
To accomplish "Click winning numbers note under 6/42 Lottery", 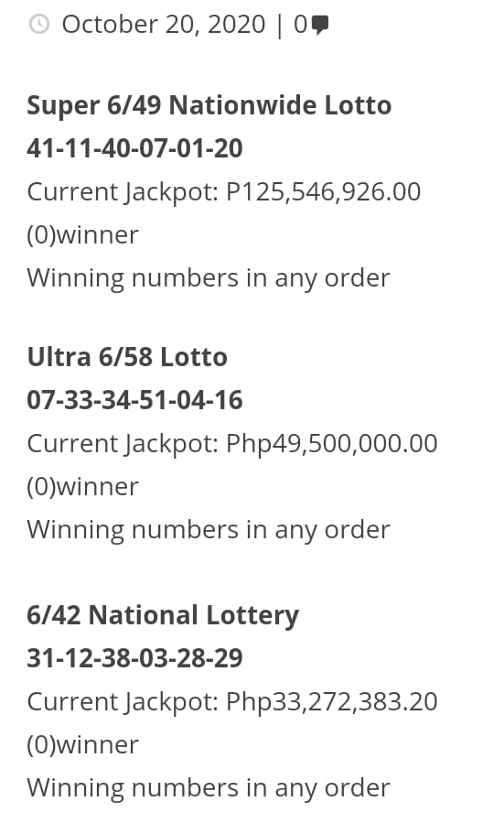I will click(209, 788).
